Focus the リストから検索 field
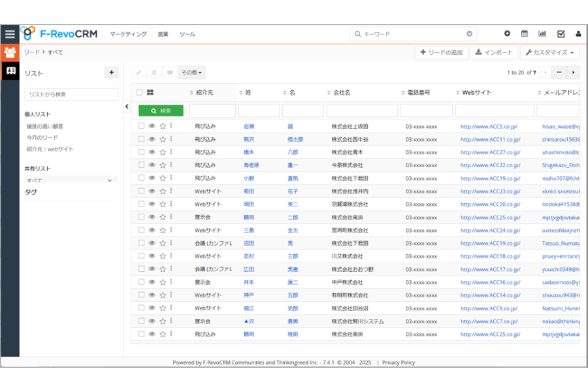This screenshot has height=392, width=588. 71,94
